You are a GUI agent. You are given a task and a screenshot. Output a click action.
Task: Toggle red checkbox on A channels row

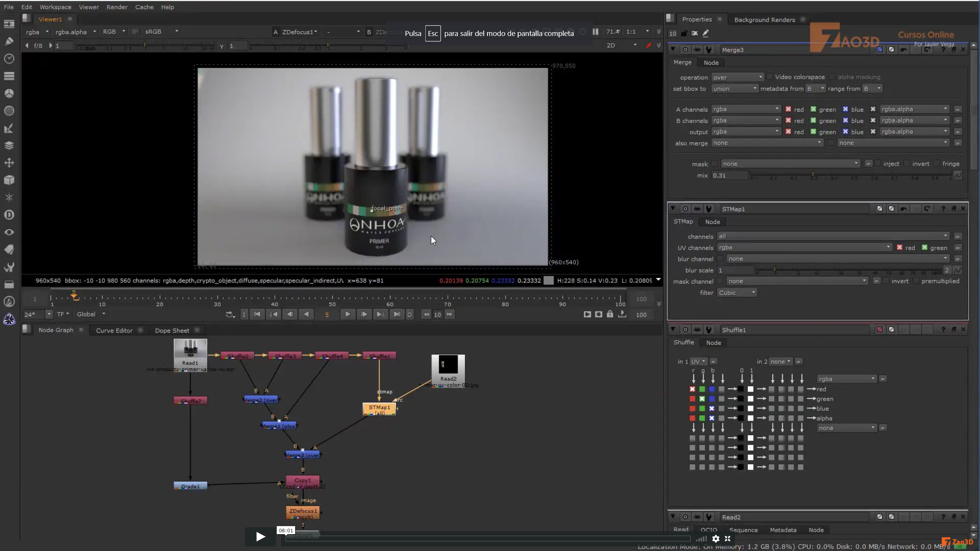tap(788, 109)
